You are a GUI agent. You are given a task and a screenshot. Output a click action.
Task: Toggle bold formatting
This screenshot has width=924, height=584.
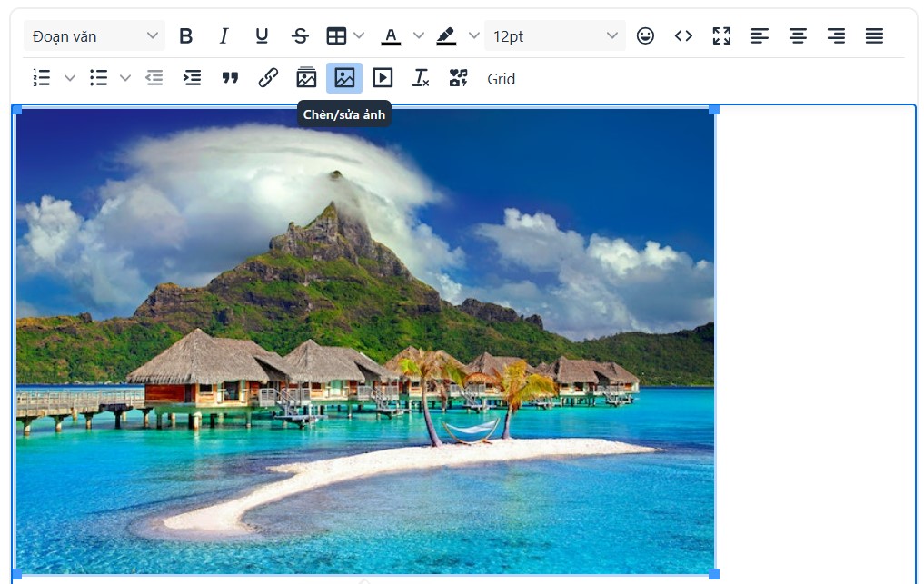pos(185,36)
